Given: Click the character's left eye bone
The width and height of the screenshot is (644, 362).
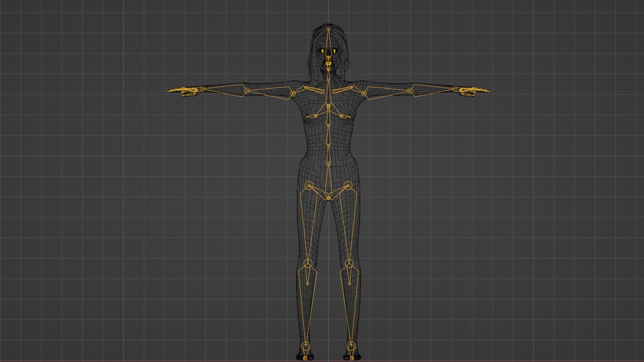Looking at the screenshot, I should (334, 51).
